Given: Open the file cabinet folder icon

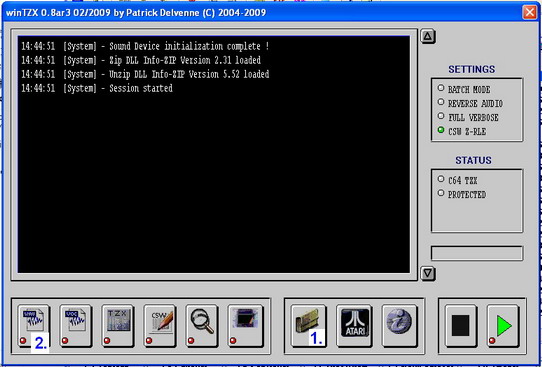Looking at the screenshot, I should (308, 326).
